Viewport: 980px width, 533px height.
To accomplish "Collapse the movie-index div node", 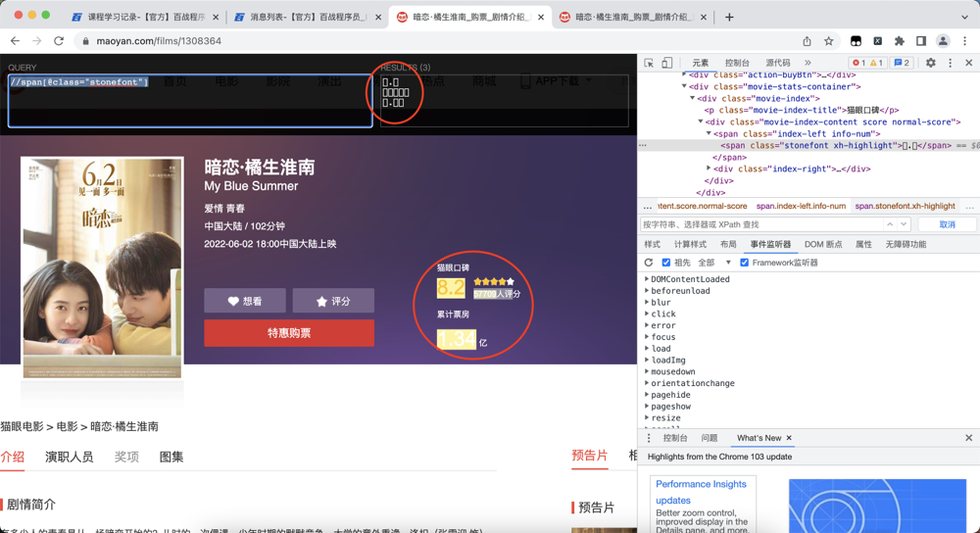I will point(693,99).
